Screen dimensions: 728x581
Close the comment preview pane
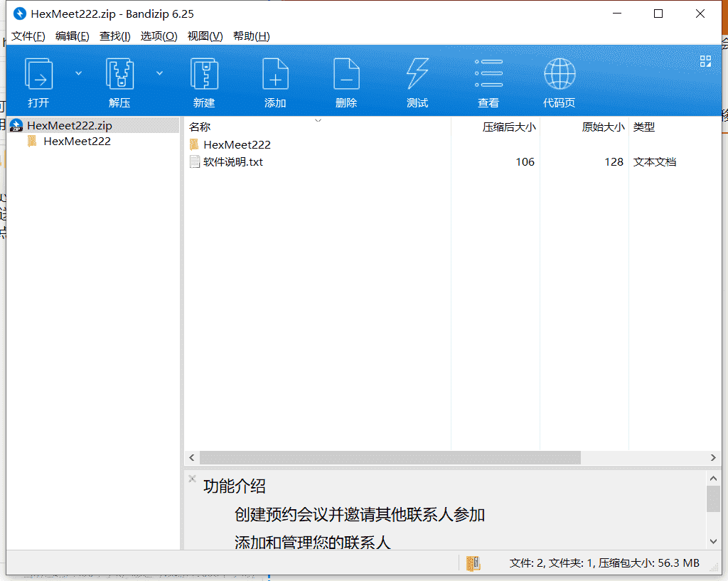[x=192, y=479]
